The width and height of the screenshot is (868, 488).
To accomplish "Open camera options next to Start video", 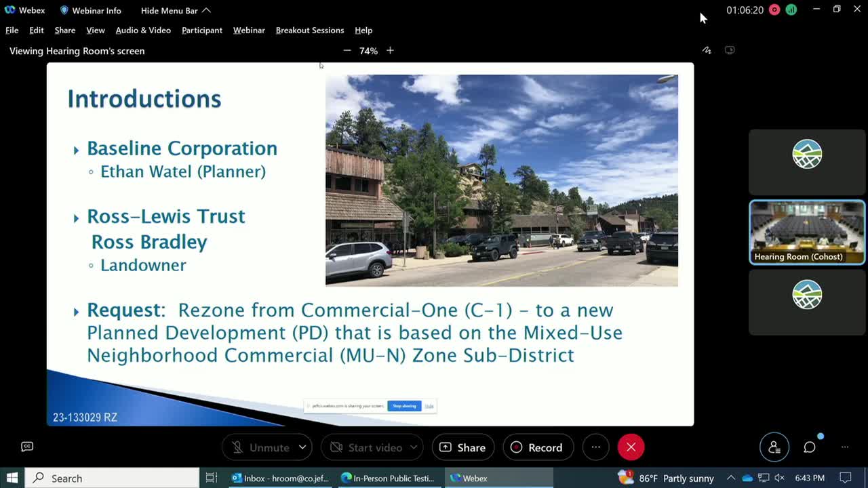I will pos(414,447).
